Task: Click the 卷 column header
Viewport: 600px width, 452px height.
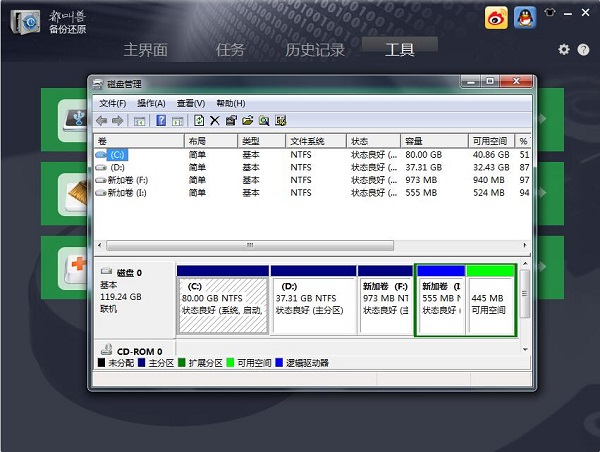Action: point(139,141)
